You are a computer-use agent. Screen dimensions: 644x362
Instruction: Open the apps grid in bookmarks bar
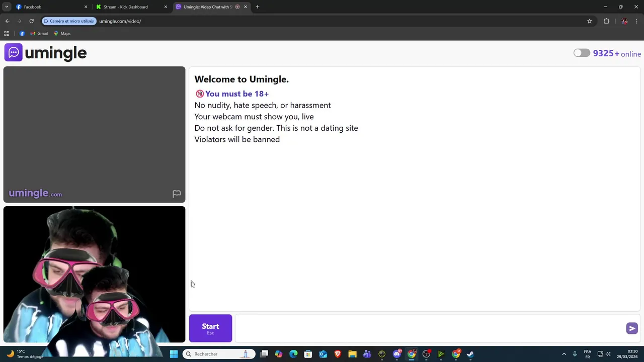click(7, 34)
